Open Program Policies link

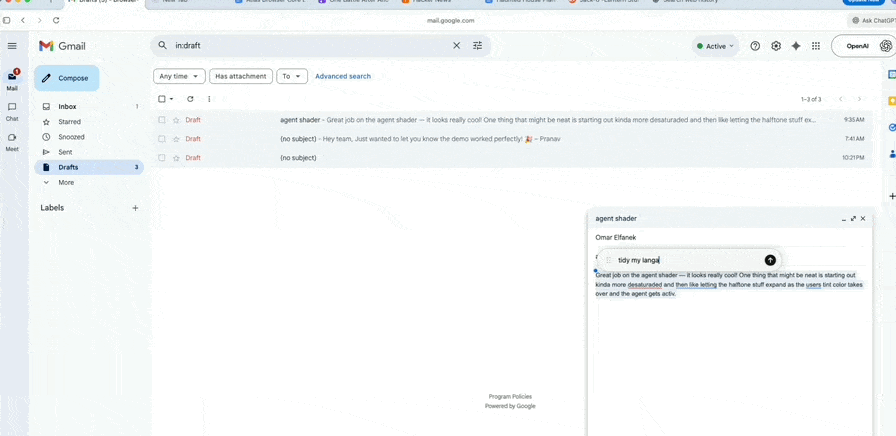[x=510, y=397]
